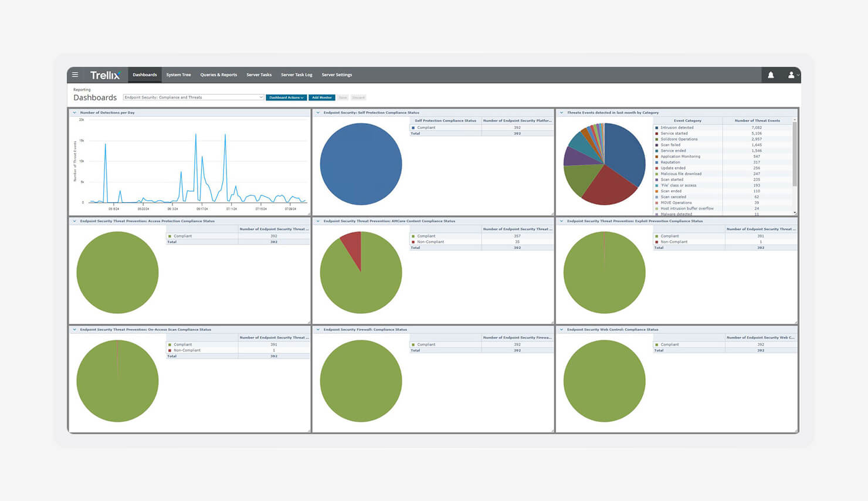Click Non-Compliant row in Exploit Prevention table

[725, 242]
